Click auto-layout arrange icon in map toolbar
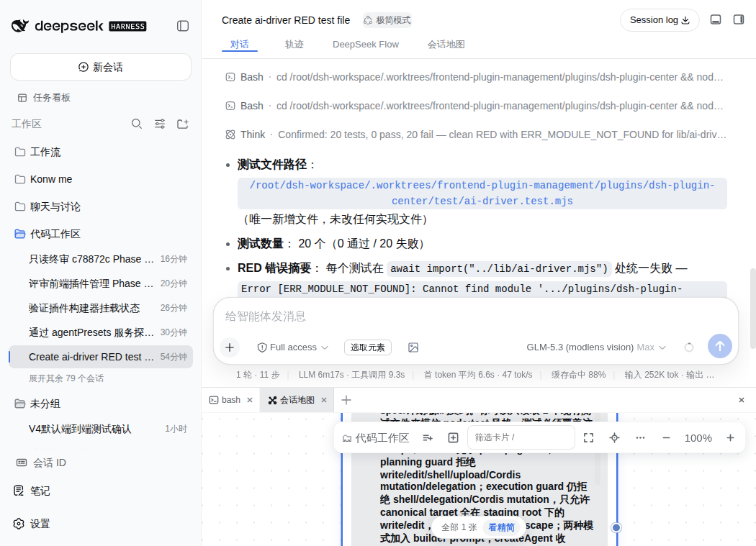 pos(428,438)
